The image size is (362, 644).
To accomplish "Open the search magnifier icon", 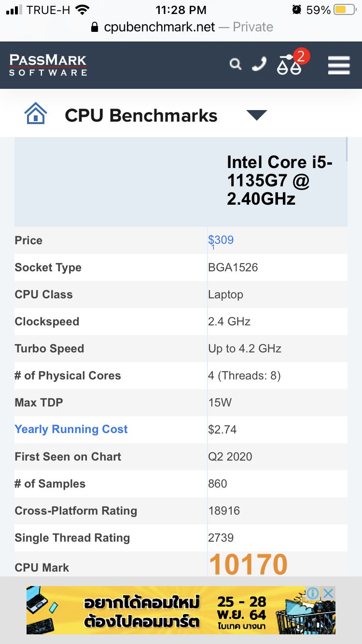I will click(235, 64).
